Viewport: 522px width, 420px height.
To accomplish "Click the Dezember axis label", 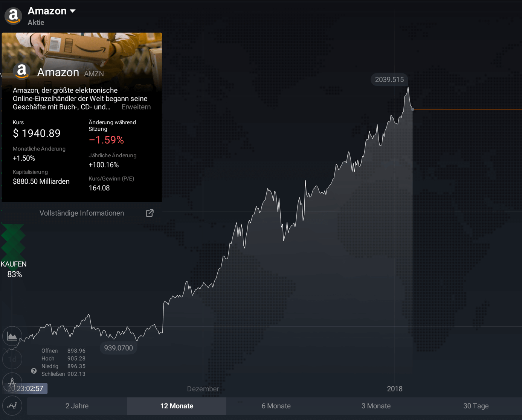I will 203,389.
